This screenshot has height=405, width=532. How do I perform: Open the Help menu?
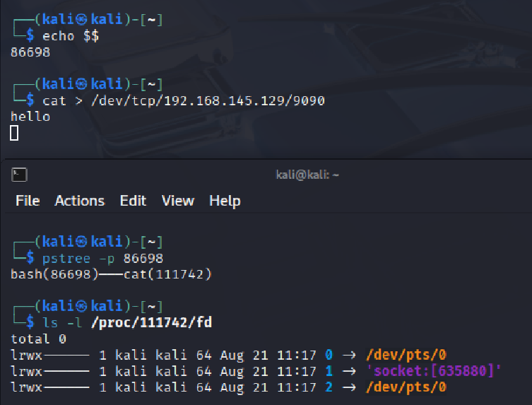[225, 201]
